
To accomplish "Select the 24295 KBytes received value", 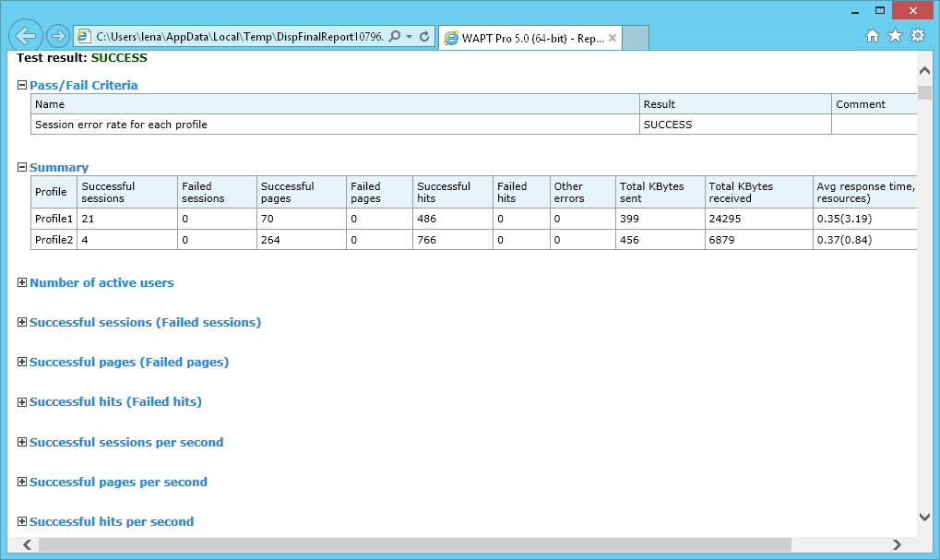I will click(725, 219).
